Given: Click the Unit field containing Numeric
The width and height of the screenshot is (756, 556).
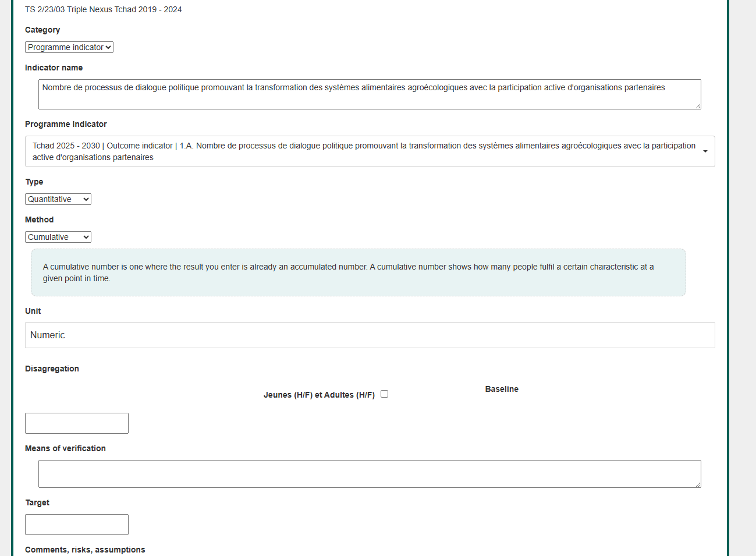Looking at the screenshot, I should [370, 335].
